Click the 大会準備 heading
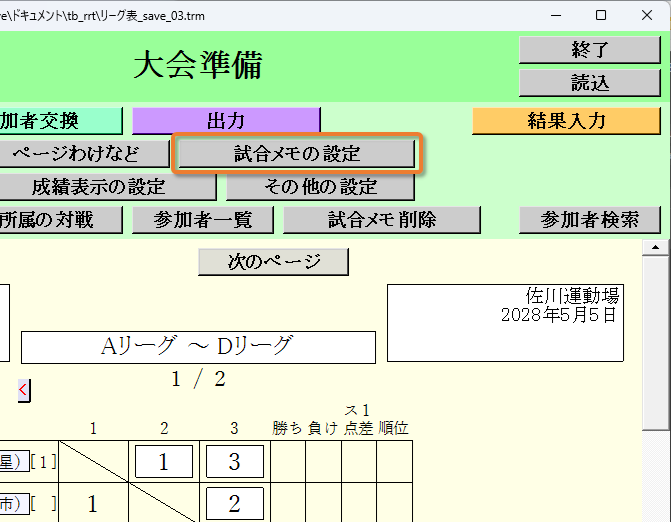 tap(198, 65)
